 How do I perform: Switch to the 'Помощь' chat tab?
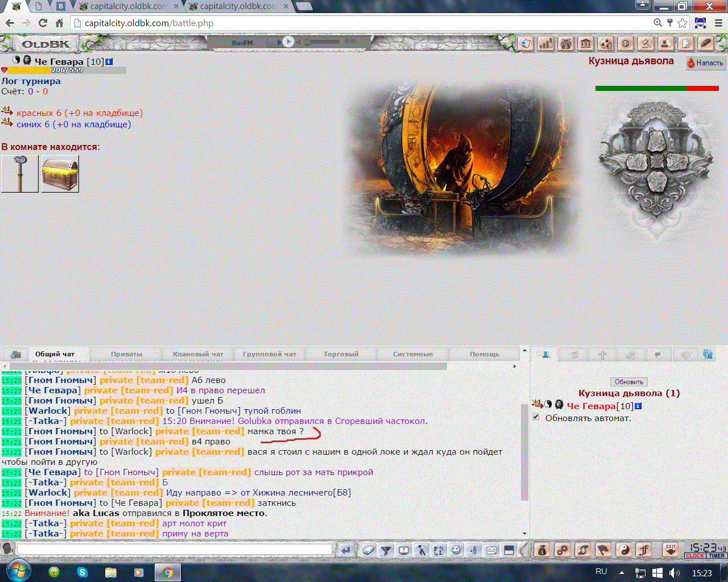tap(485, 354)
